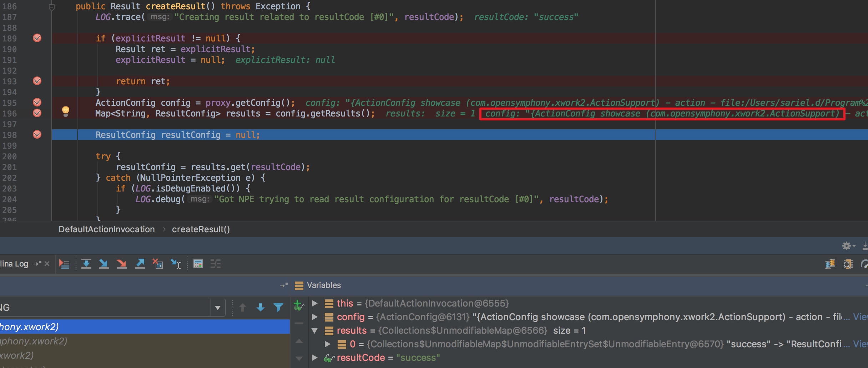The width and height of the screenshot is (868, 368).
Task: Collapse the 'results' variable node
Action: pos(314,330)
